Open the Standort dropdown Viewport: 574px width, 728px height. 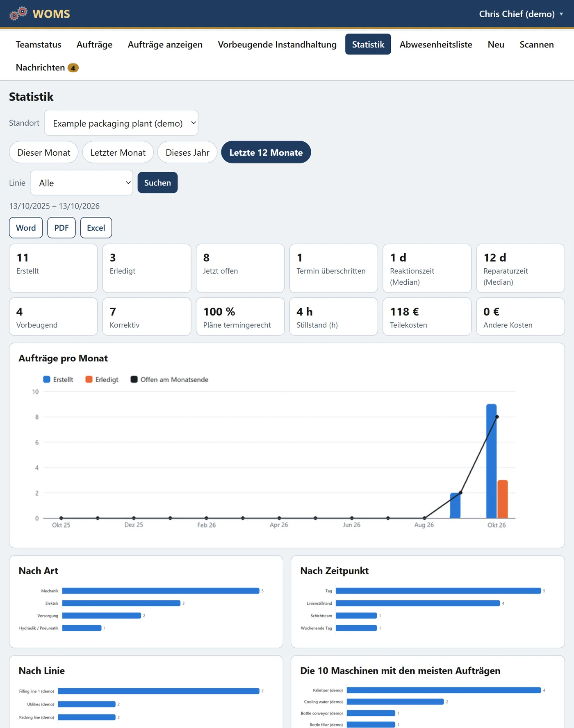[121, 123]
